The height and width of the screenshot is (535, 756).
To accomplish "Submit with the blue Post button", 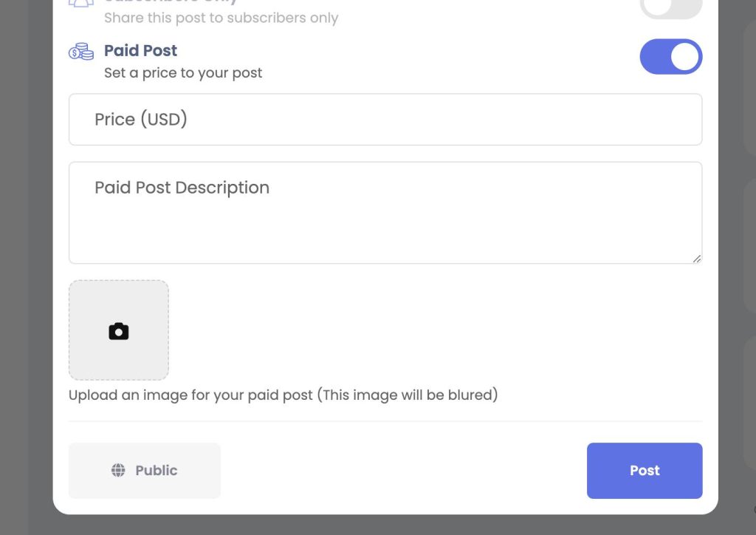I will pos(645,471).
